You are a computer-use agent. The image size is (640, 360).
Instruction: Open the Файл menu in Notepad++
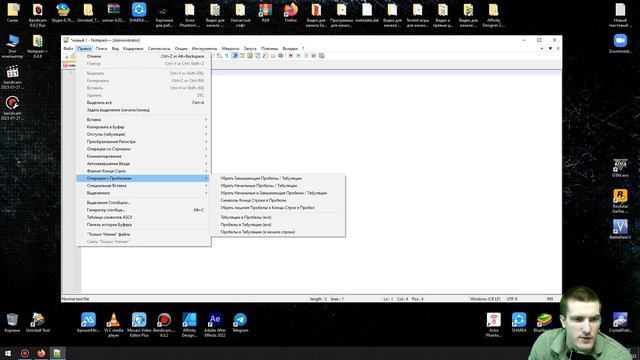(x=68, y=49)
